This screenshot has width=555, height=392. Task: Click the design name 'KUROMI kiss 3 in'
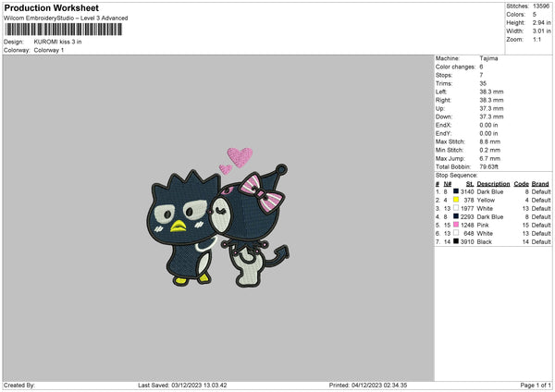point(57,42)
